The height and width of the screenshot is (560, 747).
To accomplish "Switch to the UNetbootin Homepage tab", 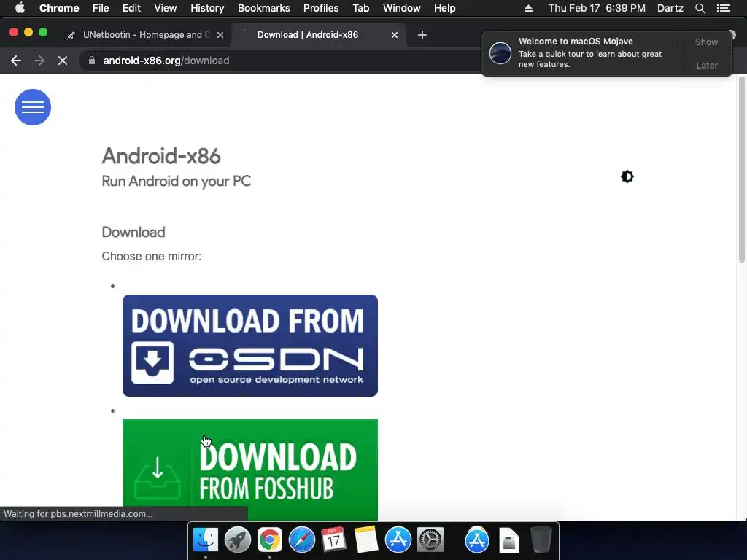I will [x=145, y=35].
